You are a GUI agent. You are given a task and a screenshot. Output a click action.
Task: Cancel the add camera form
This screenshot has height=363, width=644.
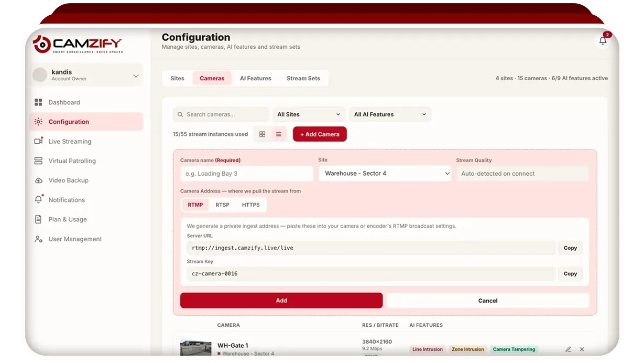[488, 301]
